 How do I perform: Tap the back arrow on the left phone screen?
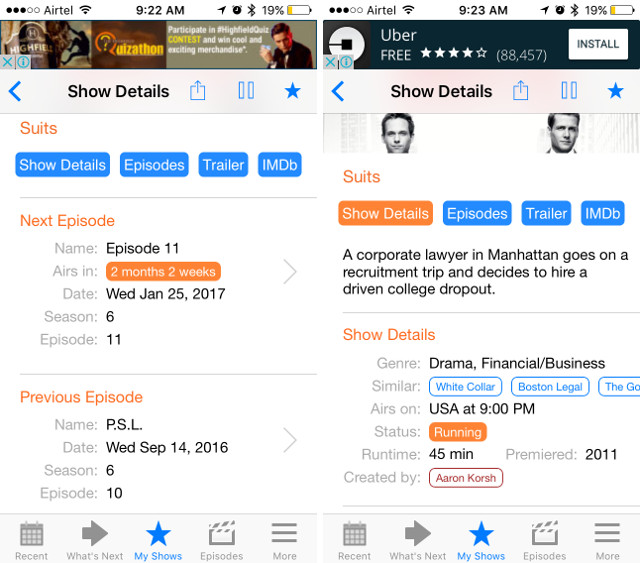click(x=15, y=91)
